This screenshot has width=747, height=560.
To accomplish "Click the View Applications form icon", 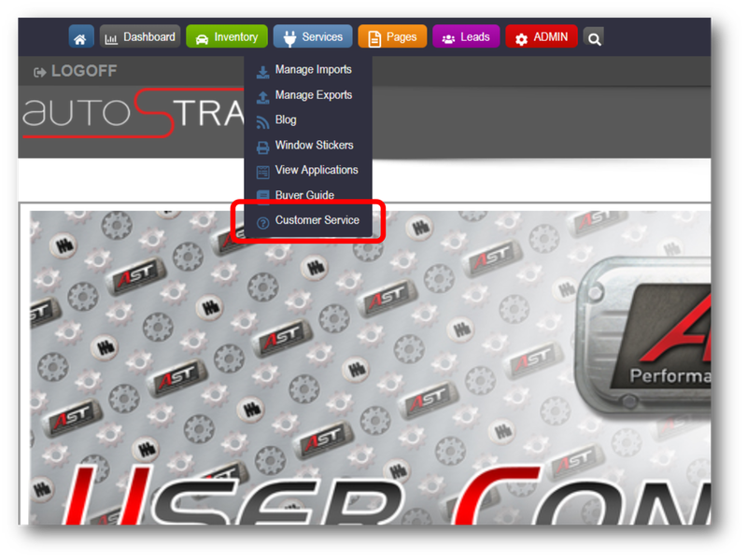I will point(262,173).
